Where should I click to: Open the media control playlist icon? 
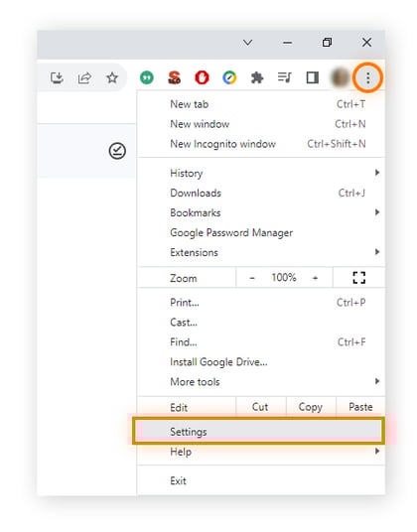point(284,77)
